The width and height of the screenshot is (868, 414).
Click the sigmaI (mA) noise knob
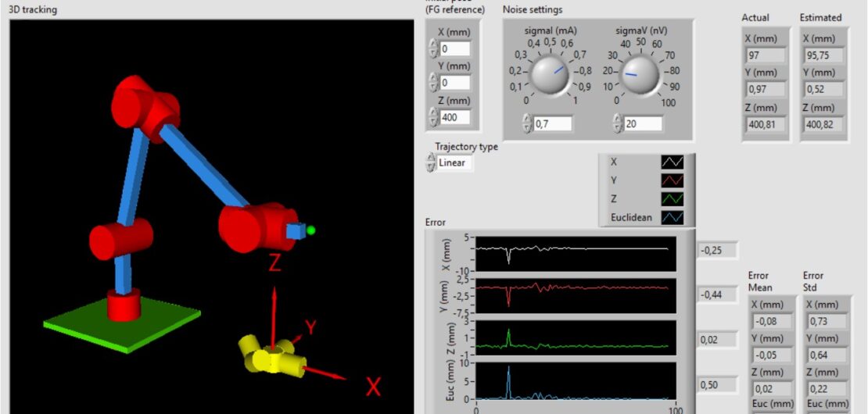tap(550, 75)
